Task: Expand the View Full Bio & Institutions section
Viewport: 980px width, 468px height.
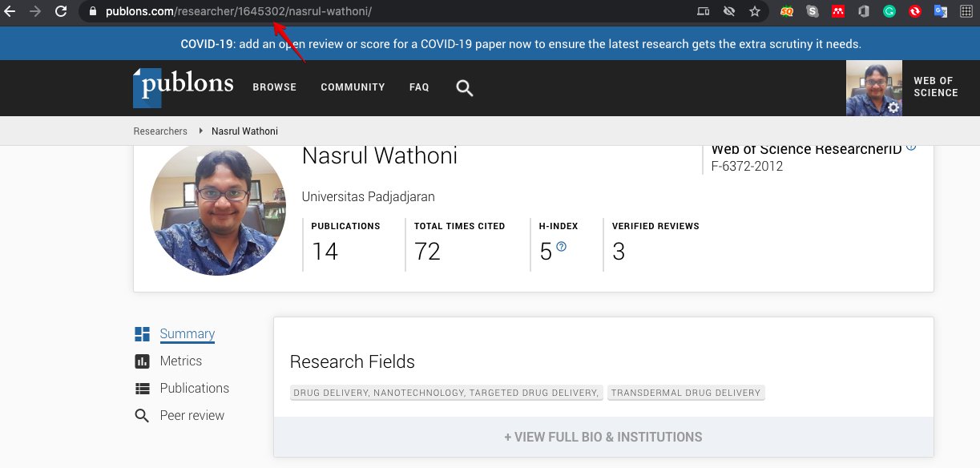Action: click(603, 437)
